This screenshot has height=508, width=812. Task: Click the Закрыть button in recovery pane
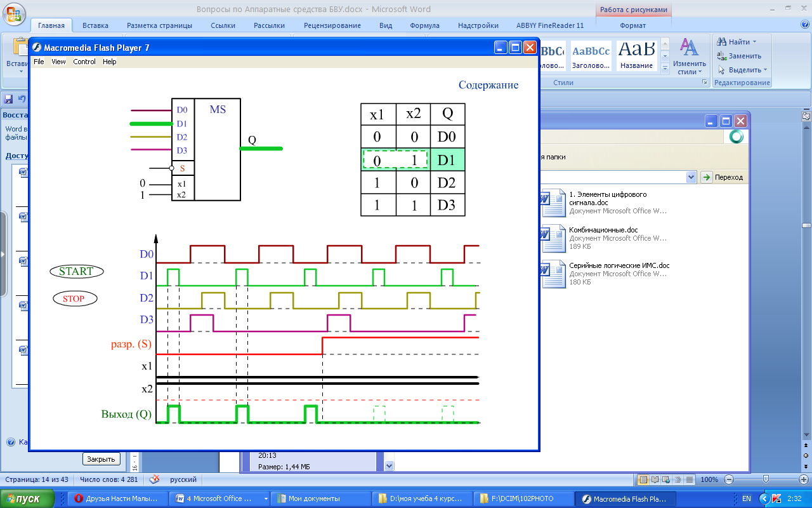[101, 459]
